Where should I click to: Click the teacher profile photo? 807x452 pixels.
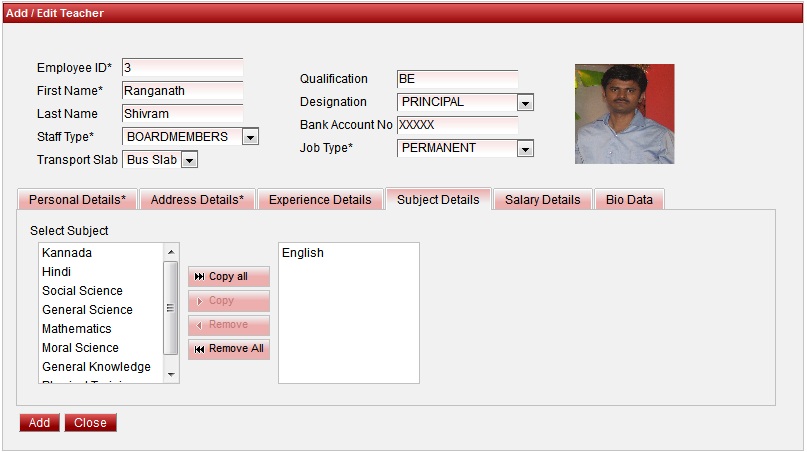click(x=624, y=114)
